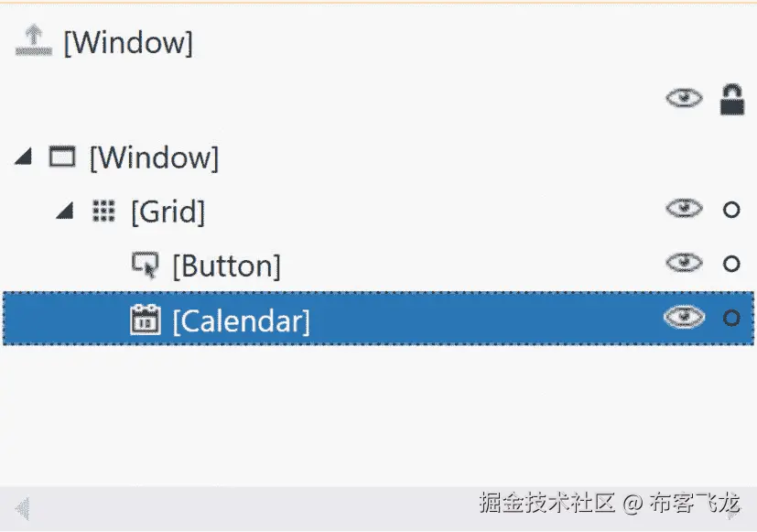
Task: Click the header eye icon for all visibility
Action: tap(684, 99)
